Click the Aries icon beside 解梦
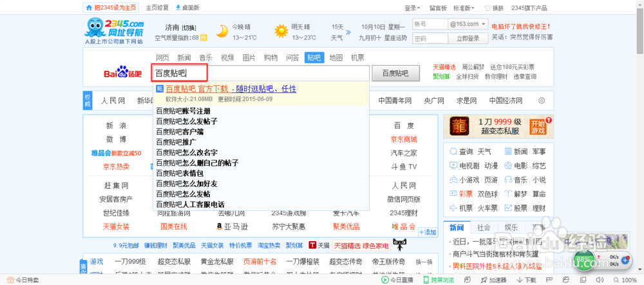The width and height of the screenshot is (644, 285). pos(508,193)
